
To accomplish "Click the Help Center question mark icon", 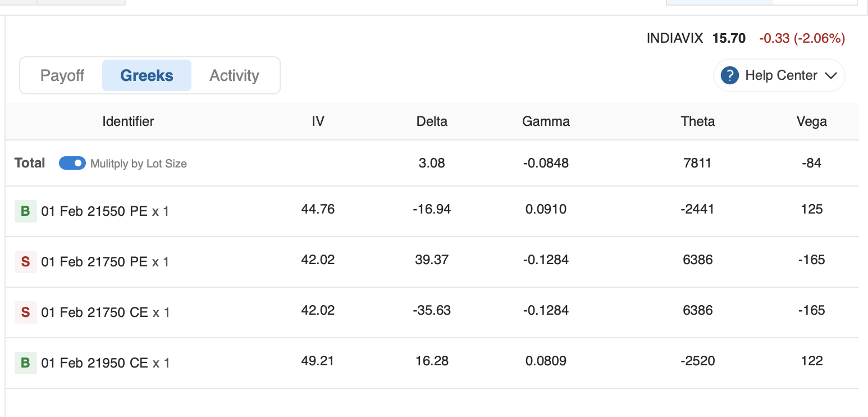I will 729,75.
